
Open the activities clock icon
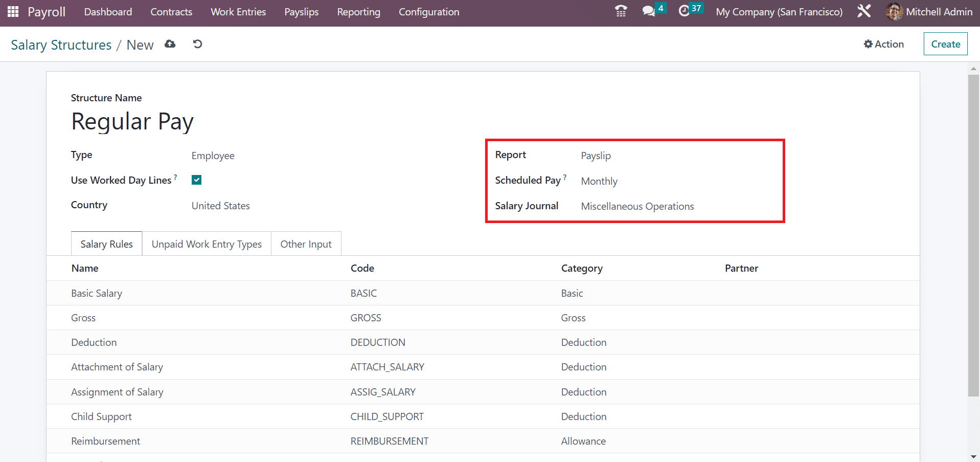pyautogui.click(x=684, y=11)
